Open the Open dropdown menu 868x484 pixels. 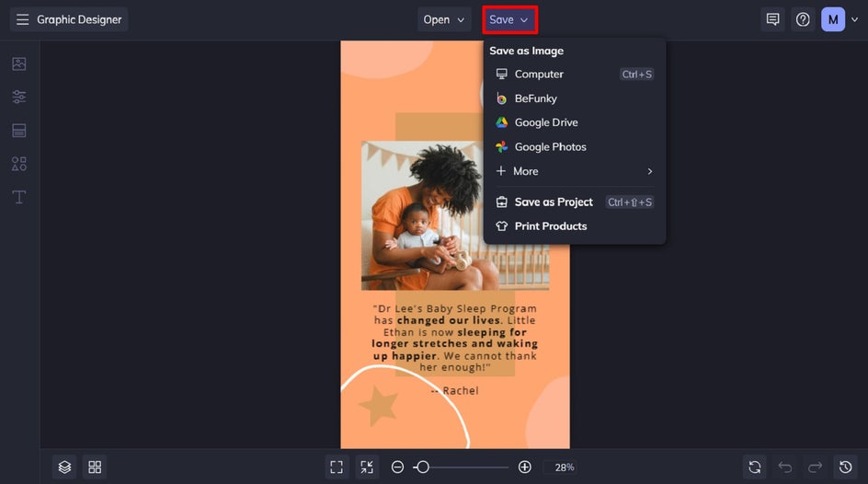pyautogui.click(x=444, y=20)
